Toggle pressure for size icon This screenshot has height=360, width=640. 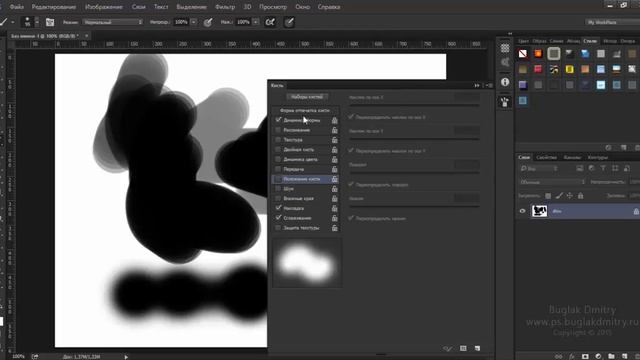point(289,22)
